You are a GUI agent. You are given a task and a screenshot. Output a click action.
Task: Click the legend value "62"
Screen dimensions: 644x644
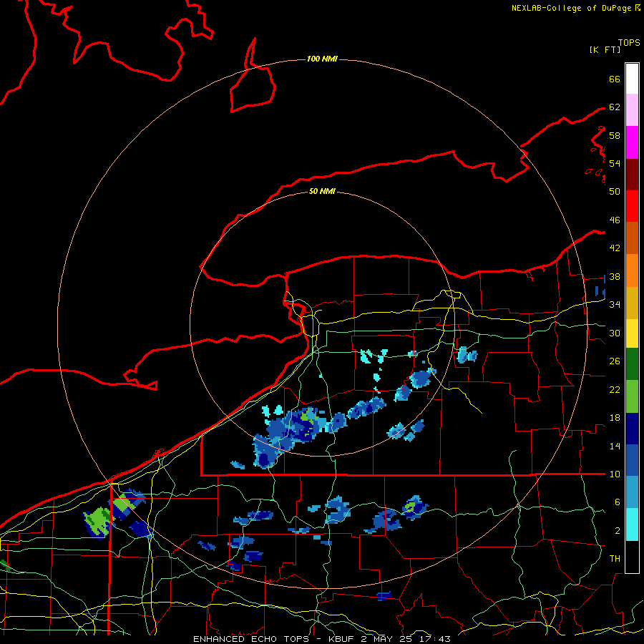615,107
